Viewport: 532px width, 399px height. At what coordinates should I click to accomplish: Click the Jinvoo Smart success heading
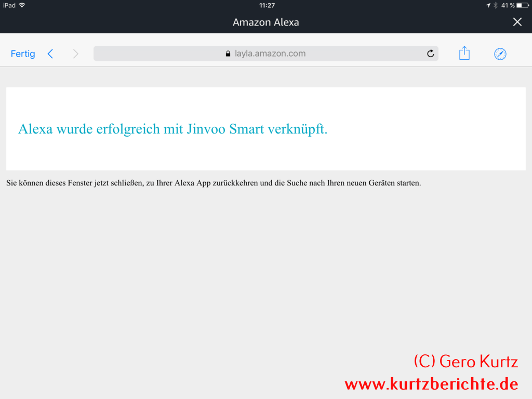click(172, 129)
